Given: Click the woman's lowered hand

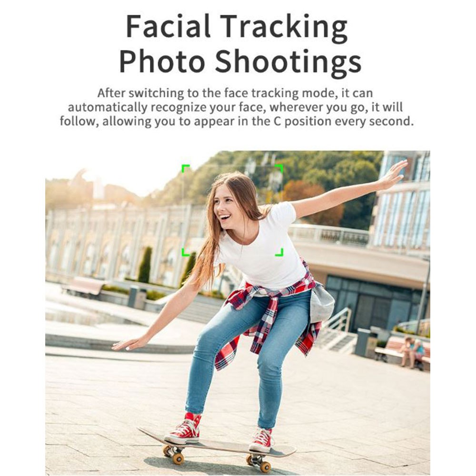Looking at the screenshot, I should (x=128, y=344).
